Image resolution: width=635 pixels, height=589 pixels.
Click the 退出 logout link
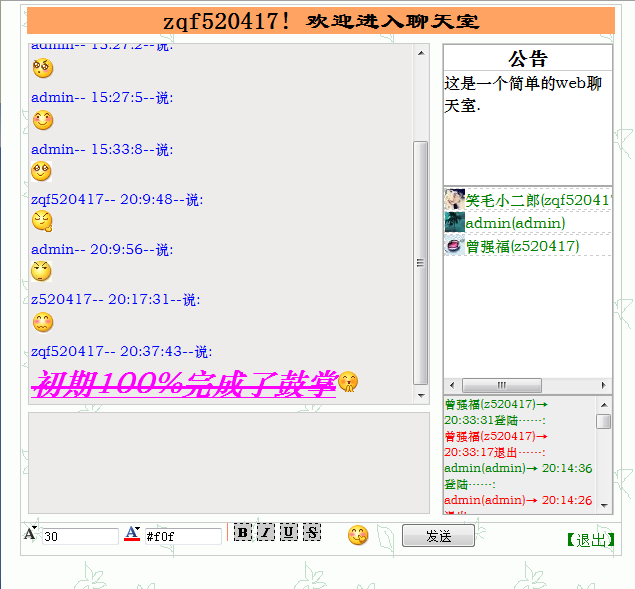pyautogui.click(x=590, y=540)
